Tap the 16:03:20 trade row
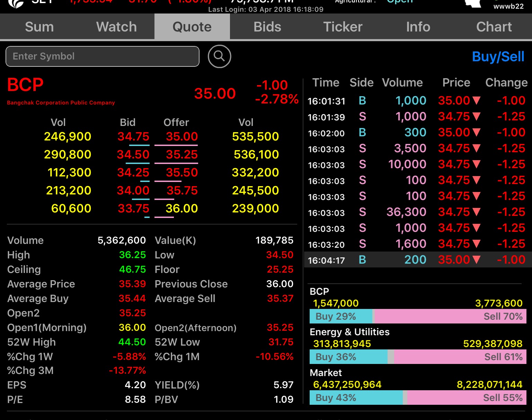 [417, 244]
